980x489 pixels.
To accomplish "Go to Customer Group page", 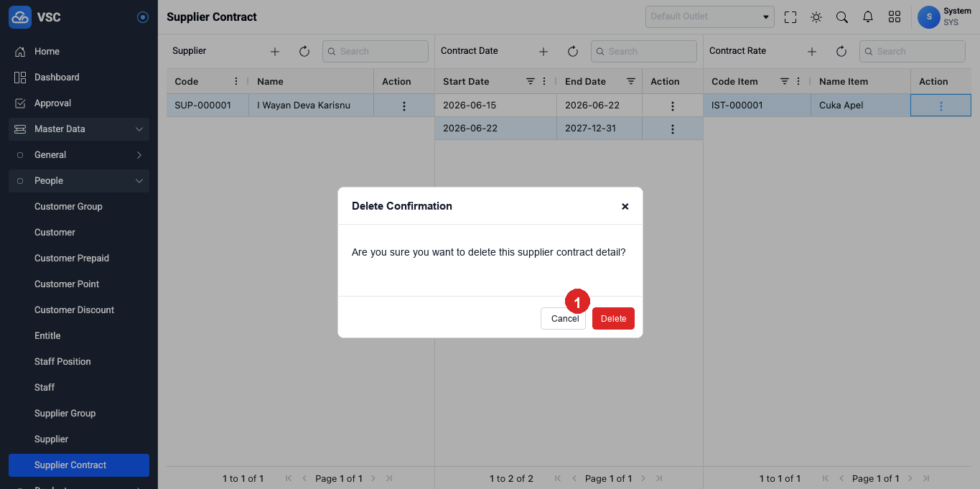I will [79, 207].
